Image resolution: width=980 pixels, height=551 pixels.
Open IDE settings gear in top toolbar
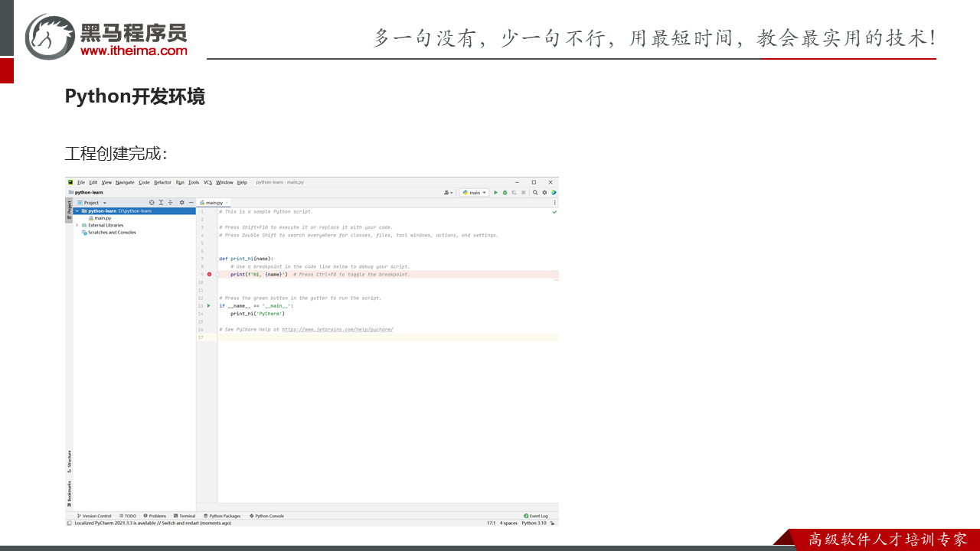coord(544,193)
